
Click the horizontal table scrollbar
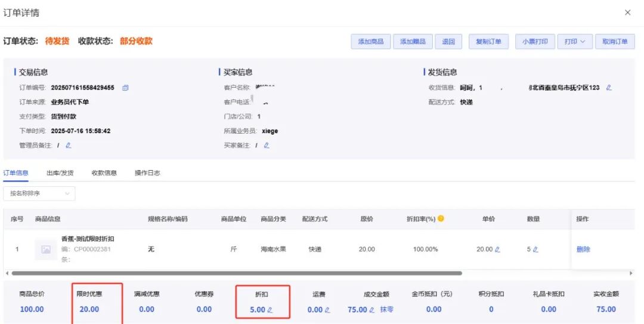point(237,273)
